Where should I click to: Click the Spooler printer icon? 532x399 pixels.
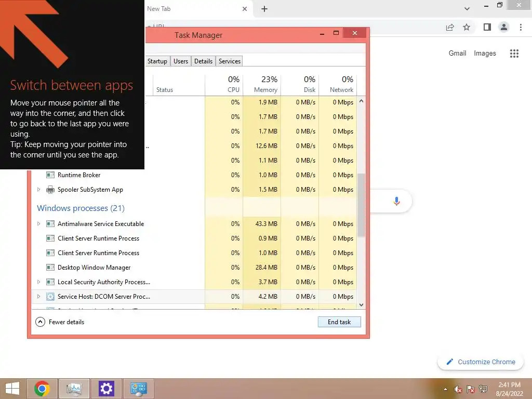50,190
